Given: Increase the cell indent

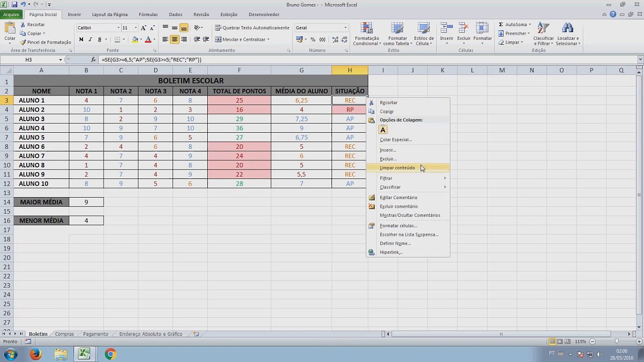Looking at the screenshot, I should pyautogui.click(x=206, y=39).
